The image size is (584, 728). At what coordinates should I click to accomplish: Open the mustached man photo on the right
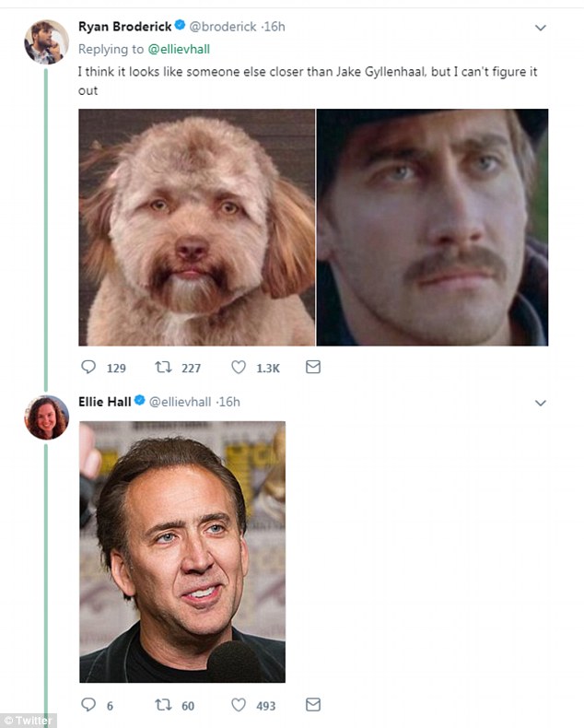pos(433,227)
